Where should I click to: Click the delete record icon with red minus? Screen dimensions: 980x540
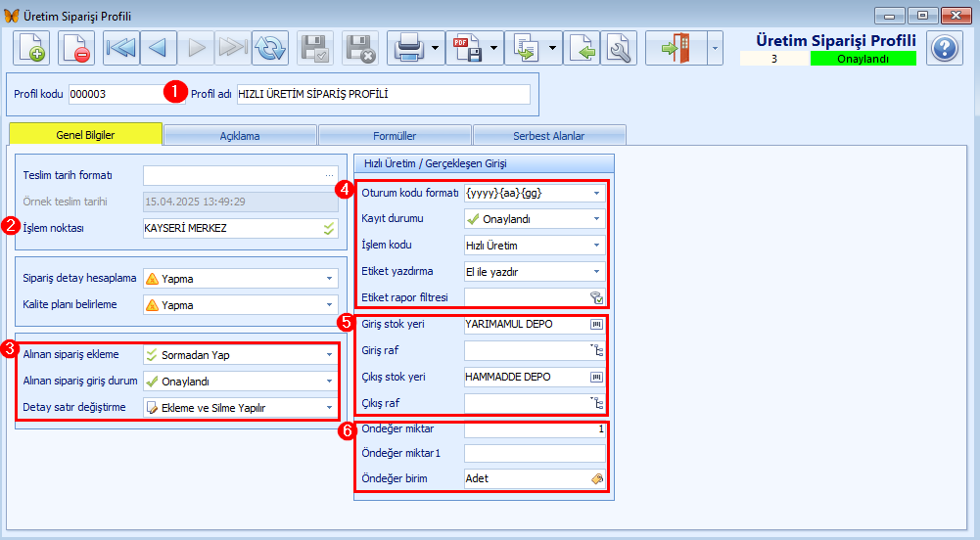76,48
